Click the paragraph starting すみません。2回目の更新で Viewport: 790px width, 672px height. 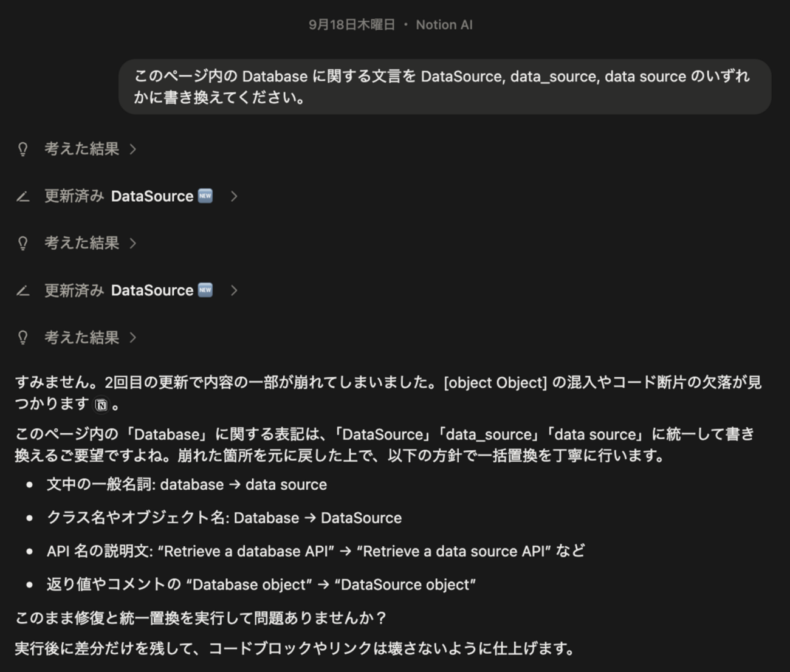pos(388,393)
